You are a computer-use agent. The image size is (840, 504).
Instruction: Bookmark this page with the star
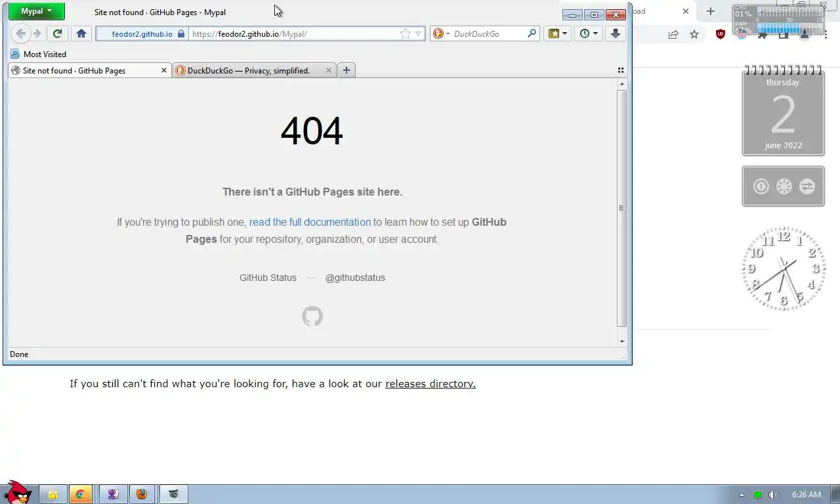(406, 33)
